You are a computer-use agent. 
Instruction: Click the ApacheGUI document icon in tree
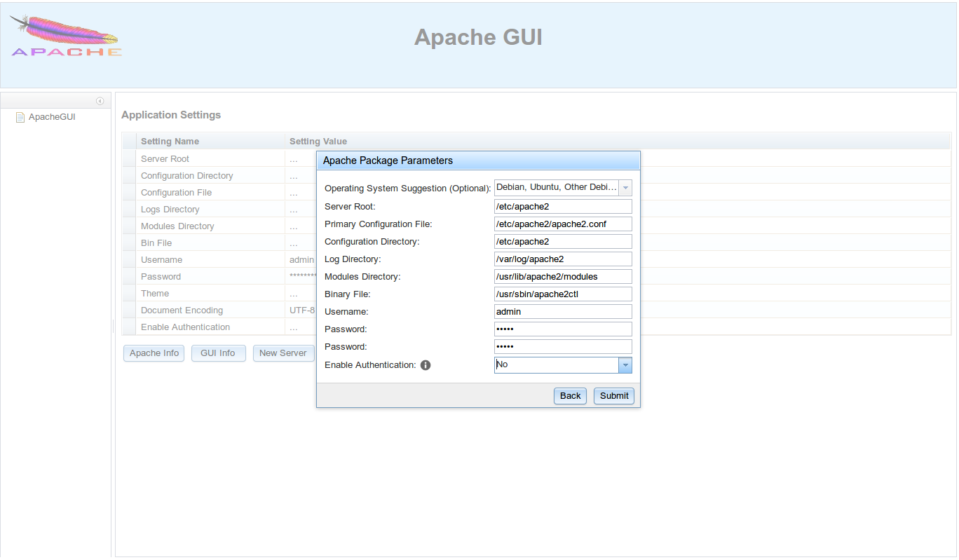[x=20, y=117]
